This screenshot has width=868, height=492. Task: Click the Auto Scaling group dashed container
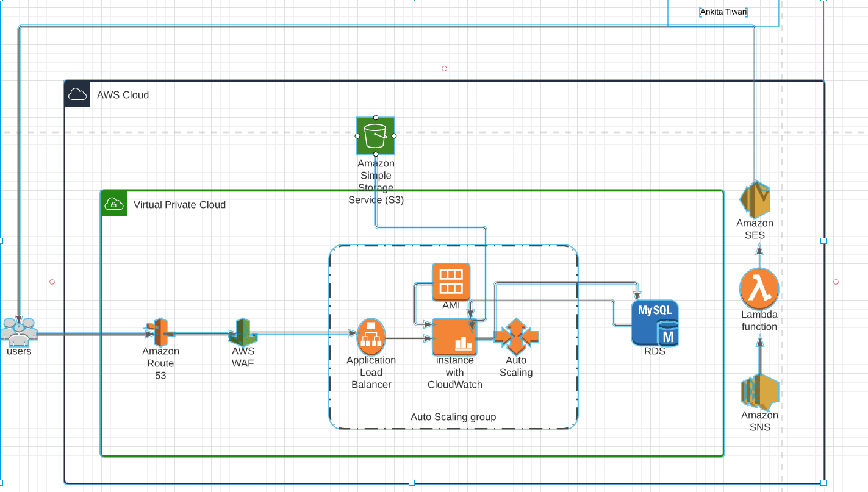click(x=453, y=417)
